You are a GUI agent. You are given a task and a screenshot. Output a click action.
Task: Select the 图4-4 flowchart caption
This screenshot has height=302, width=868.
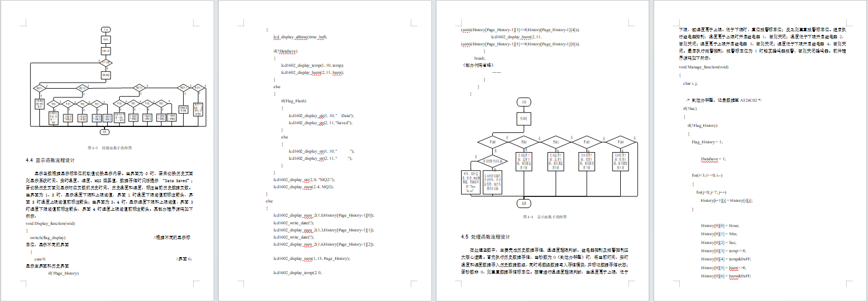click(x=545, y=217)
